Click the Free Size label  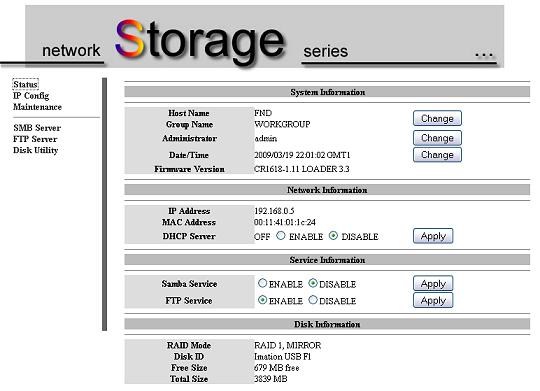tap(189, 368)
